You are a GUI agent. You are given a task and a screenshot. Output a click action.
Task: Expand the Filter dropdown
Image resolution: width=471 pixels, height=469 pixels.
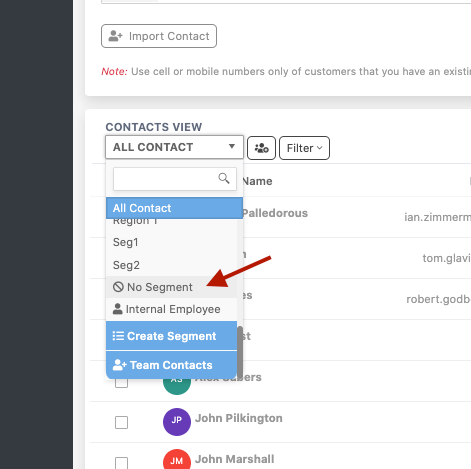(x=304, y=148)
